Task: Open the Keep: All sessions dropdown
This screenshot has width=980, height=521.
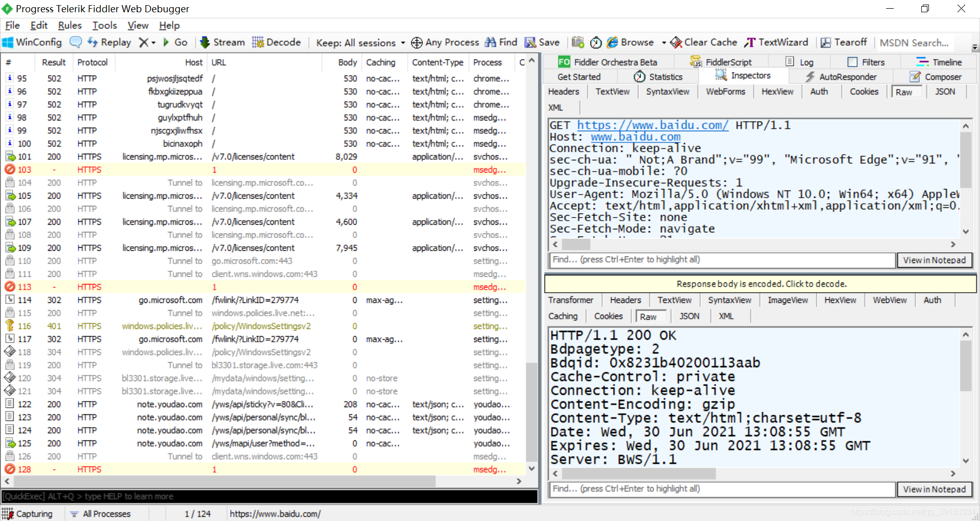Action: tap(360, 43)
